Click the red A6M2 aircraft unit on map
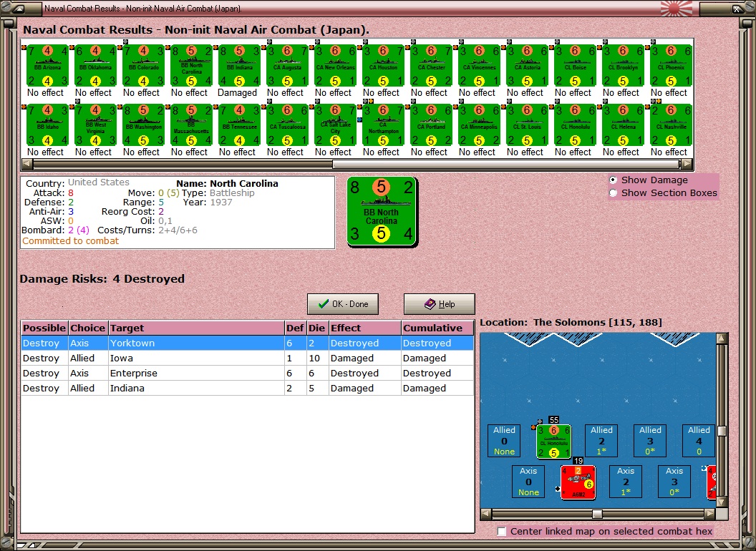 (578, 482)
